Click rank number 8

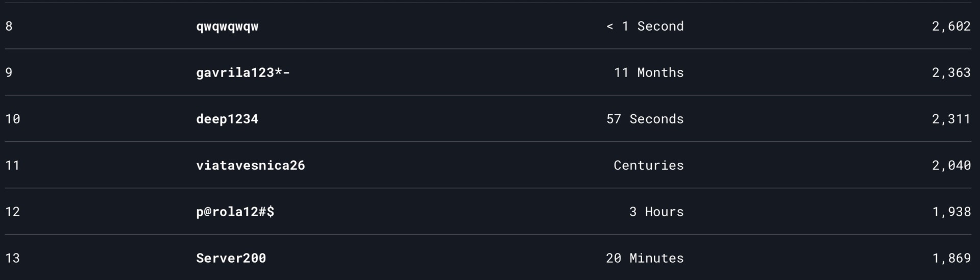click(9, 26)
